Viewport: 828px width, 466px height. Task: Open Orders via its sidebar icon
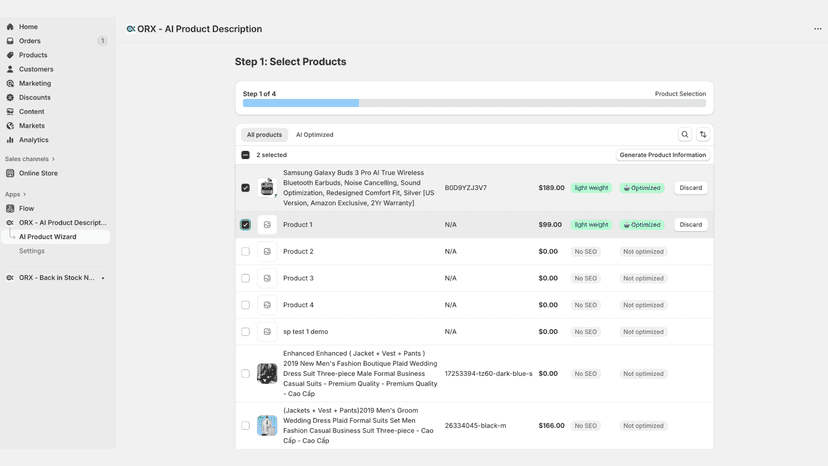[10, 41]
